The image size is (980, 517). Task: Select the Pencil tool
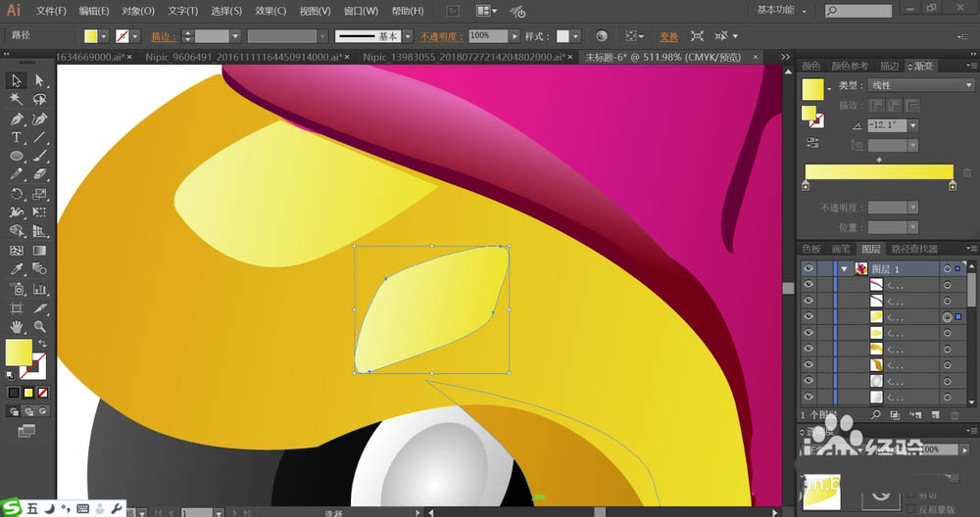coord(17,175)
